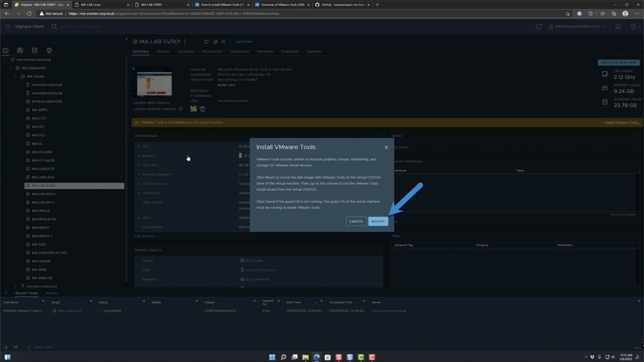The image size is (644, 362).
Task: Open the Administrator@CORP.LOCAL user dropdown
Action: [x=577, y=26]
